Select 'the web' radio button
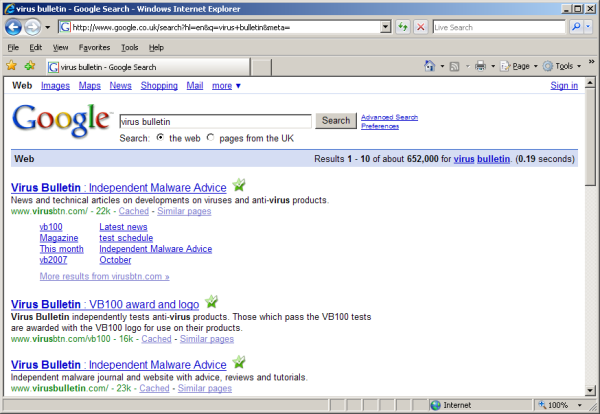600x414 pixels. click(160, 137)
